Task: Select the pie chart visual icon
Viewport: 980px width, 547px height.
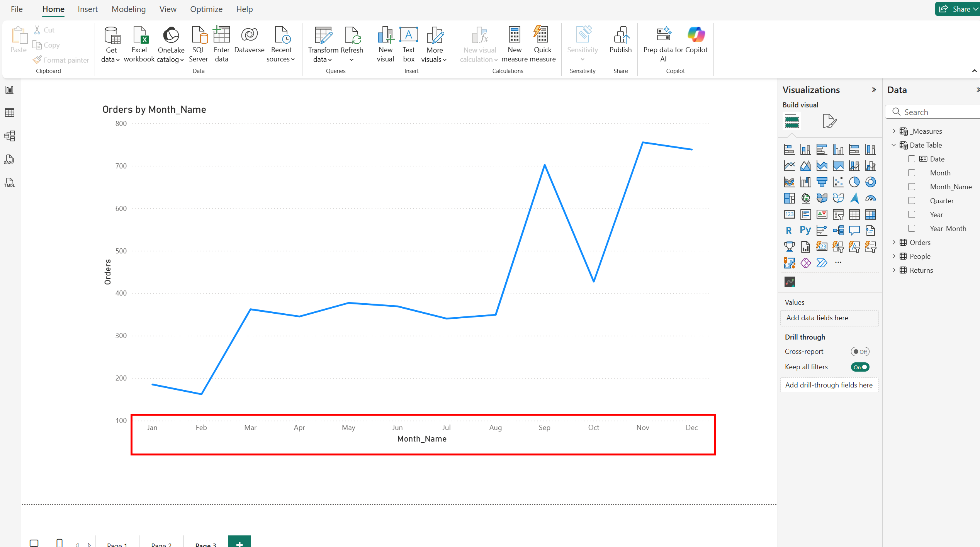Action: point(854,182)
